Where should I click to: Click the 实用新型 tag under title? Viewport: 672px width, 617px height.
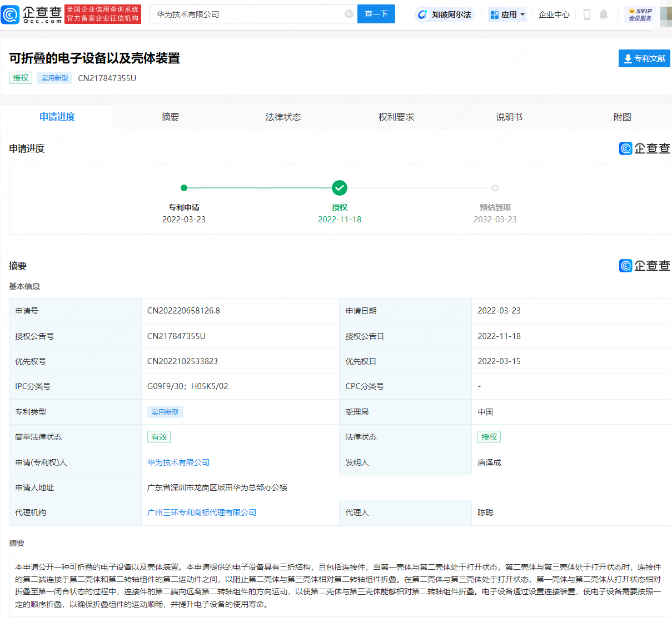[x=54, y=78]
